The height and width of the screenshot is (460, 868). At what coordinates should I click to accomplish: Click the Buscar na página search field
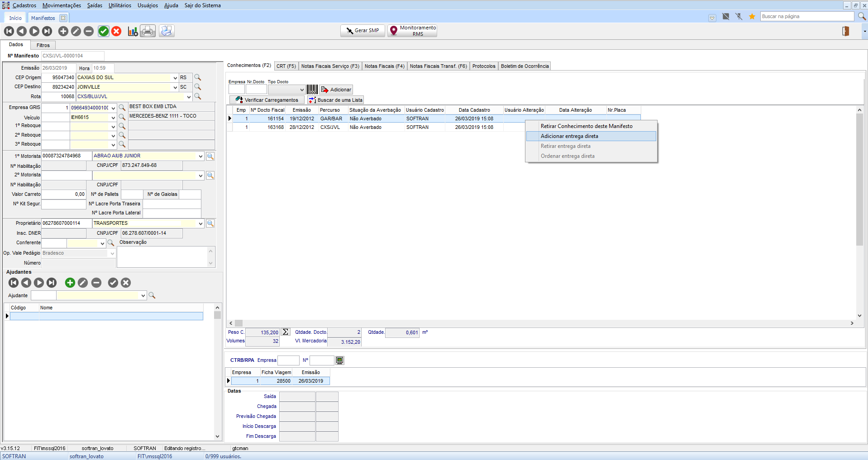click(807, 16)
